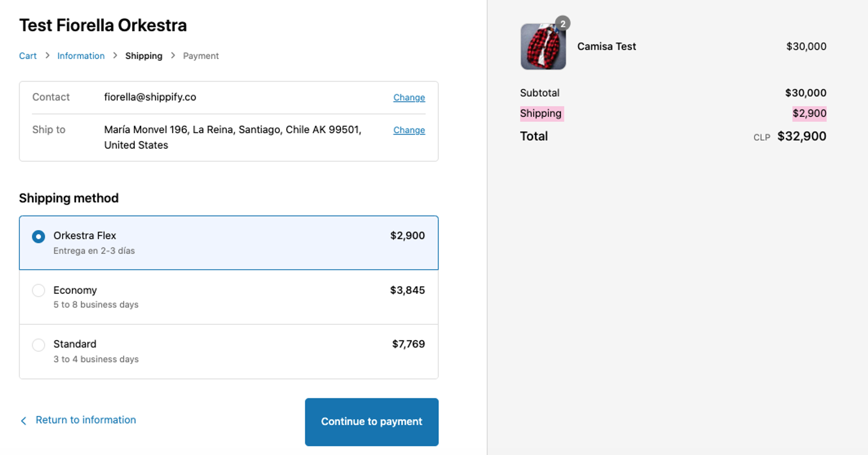Click the quantity badge on product image
The image size is (868, 455).
click(x=562, y=24)
